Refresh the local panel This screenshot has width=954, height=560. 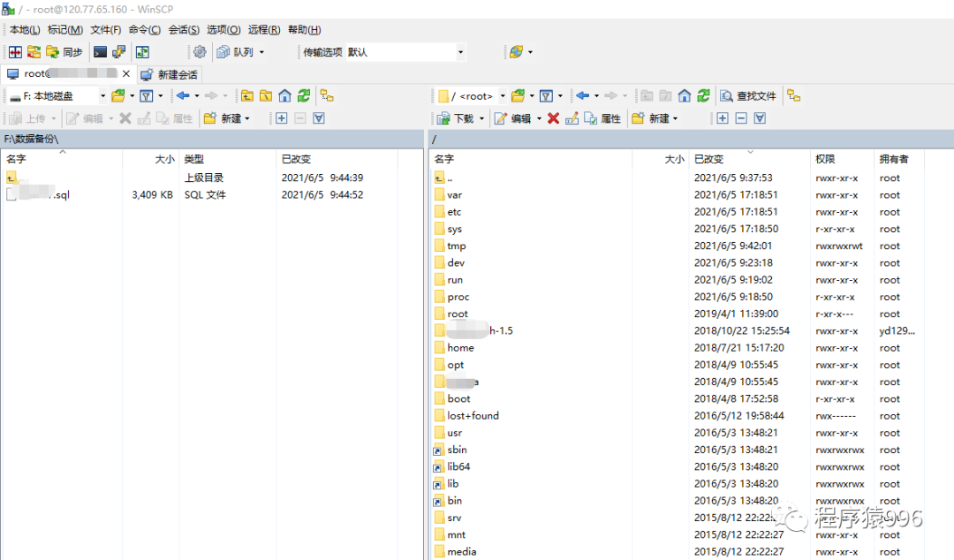click(x=304, y=95)
